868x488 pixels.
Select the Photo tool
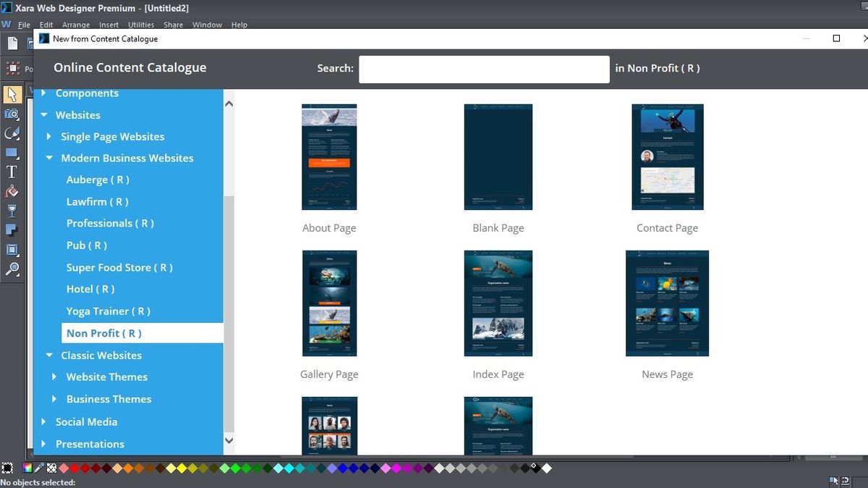12,114
